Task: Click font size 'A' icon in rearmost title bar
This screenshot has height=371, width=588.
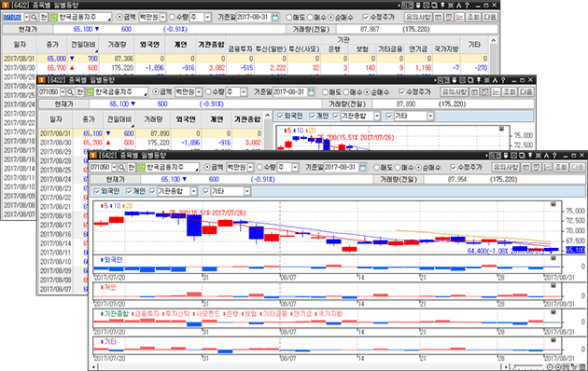Action: (x=459, y=6)
